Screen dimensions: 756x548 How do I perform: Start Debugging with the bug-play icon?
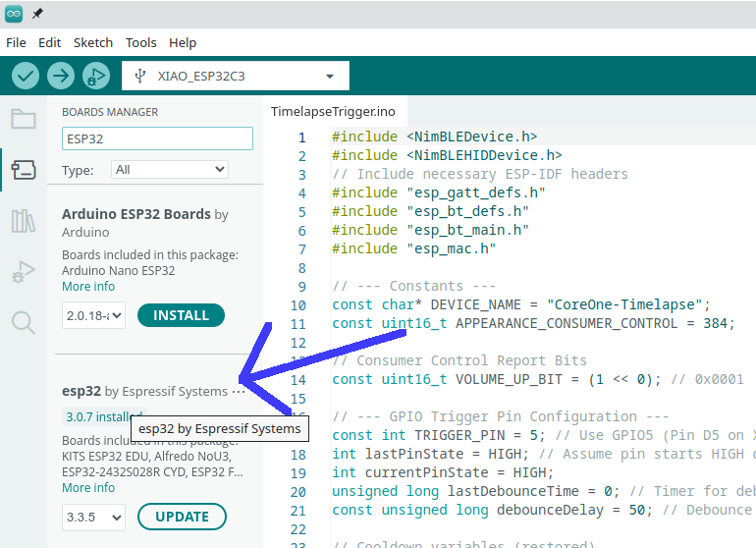96,76
